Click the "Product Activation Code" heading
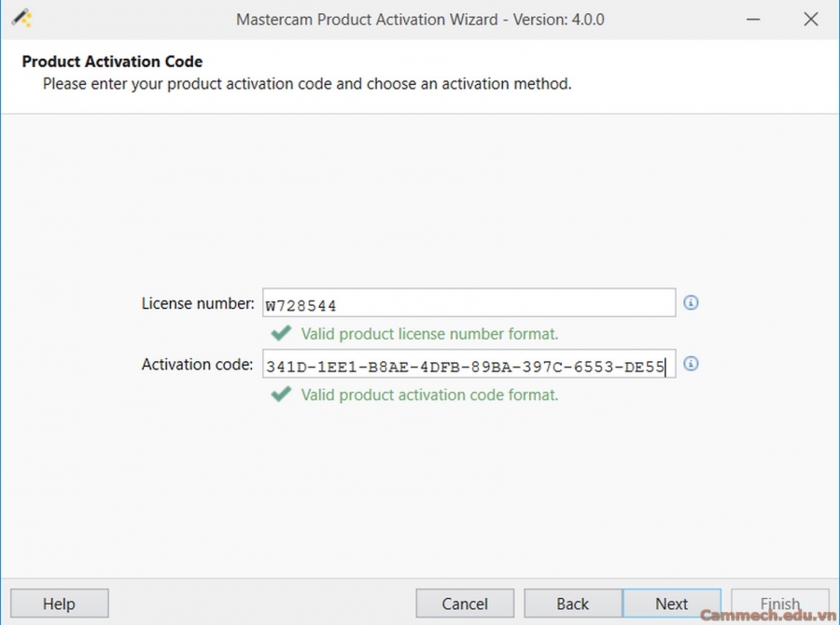Image resolution: width=840 pixels, height=625 pixels. [x=112, y=62]
